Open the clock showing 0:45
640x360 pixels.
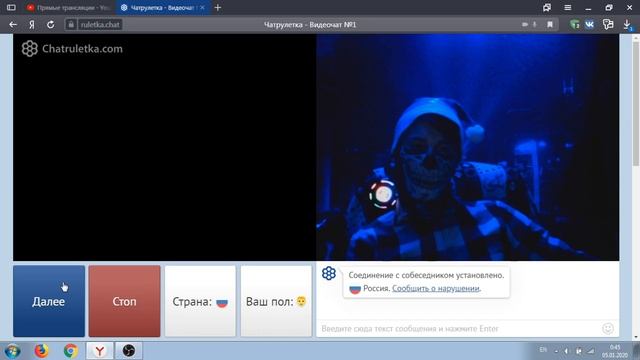[x=615, y=351]
